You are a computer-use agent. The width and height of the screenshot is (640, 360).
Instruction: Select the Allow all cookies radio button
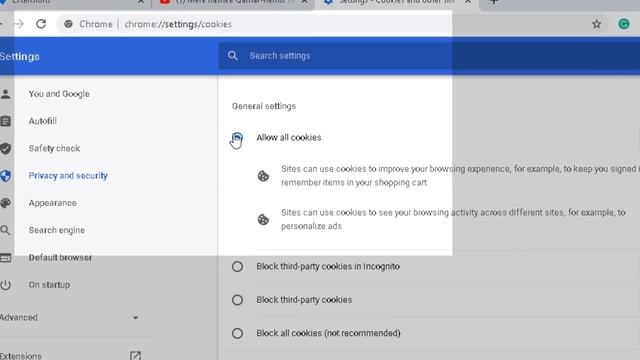237,138
